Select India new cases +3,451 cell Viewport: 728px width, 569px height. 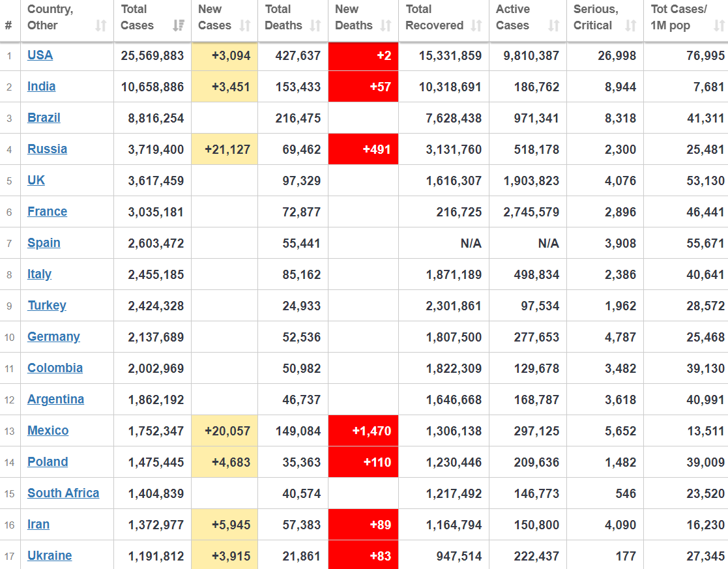pyautogui.click(x=225, y=87)
